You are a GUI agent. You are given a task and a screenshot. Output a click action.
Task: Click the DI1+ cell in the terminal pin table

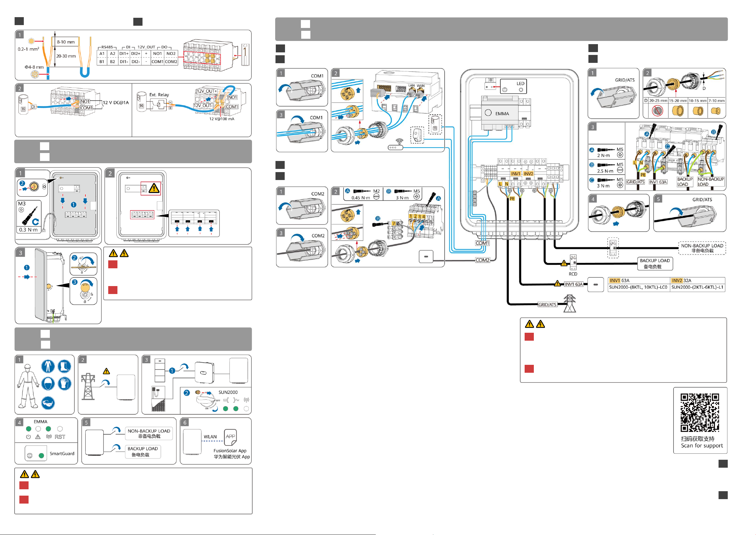124,54
